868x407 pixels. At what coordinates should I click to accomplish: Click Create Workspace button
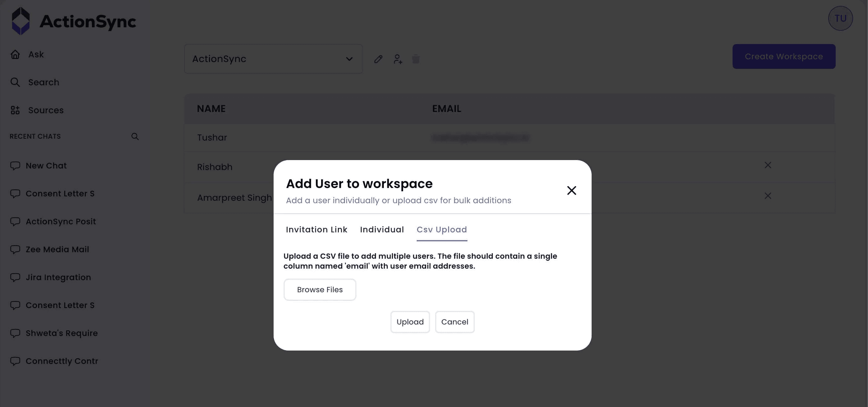(x=784, y=56)
